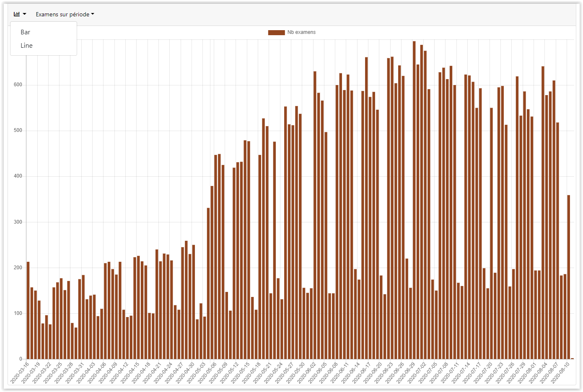Click the x-axis label 2020-03-16

point(20,373)
